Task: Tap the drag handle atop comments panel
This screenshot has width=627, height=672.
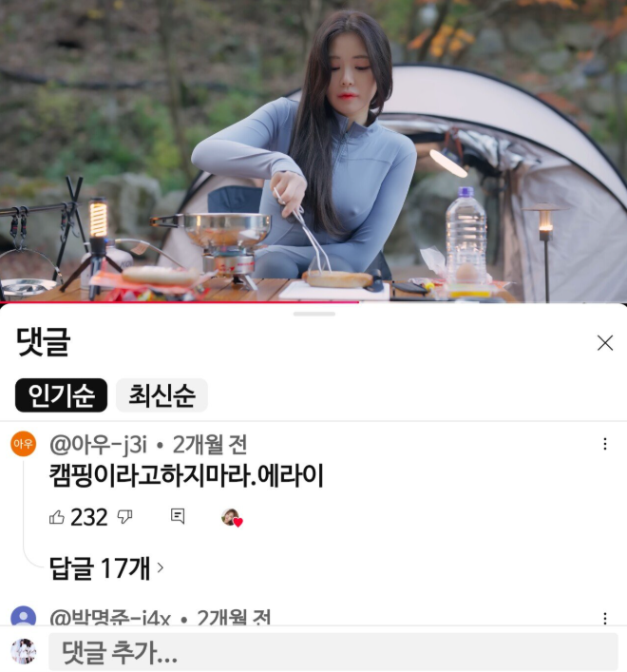Action: click(x=313, y=315)
